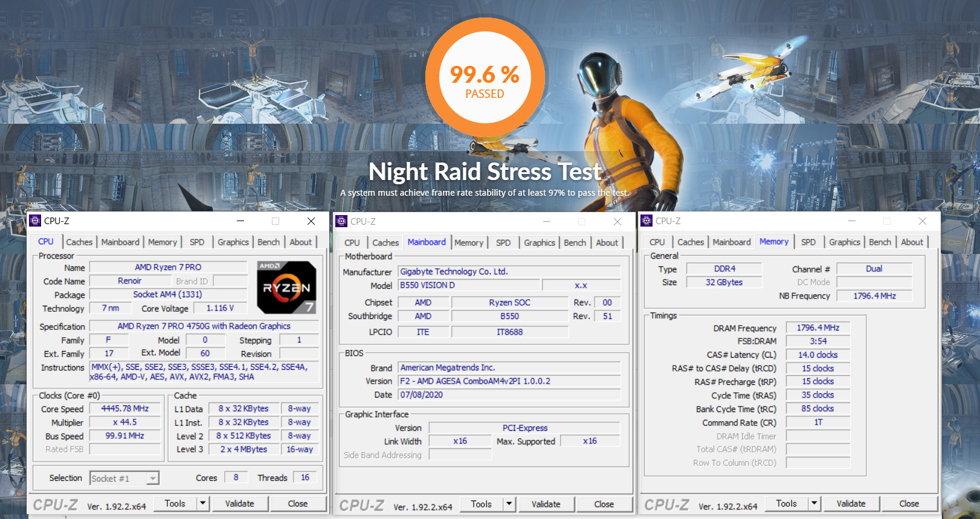Open Bench tab in right CPU-Z window

[880, 242]
